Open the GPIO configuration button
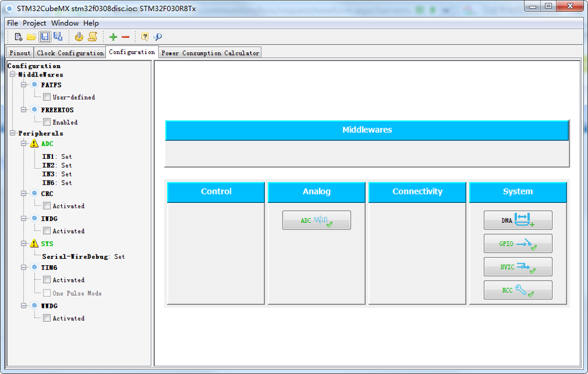This screenshot has height=374, width=588. (518, 243)
